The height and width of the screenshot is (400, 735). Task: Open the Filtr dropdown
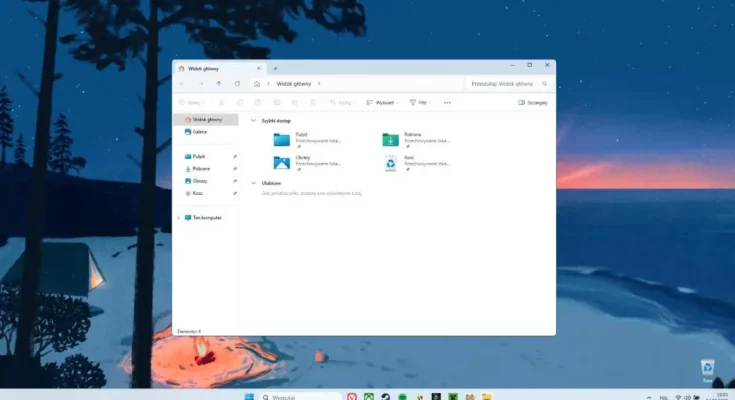(420, 103)
